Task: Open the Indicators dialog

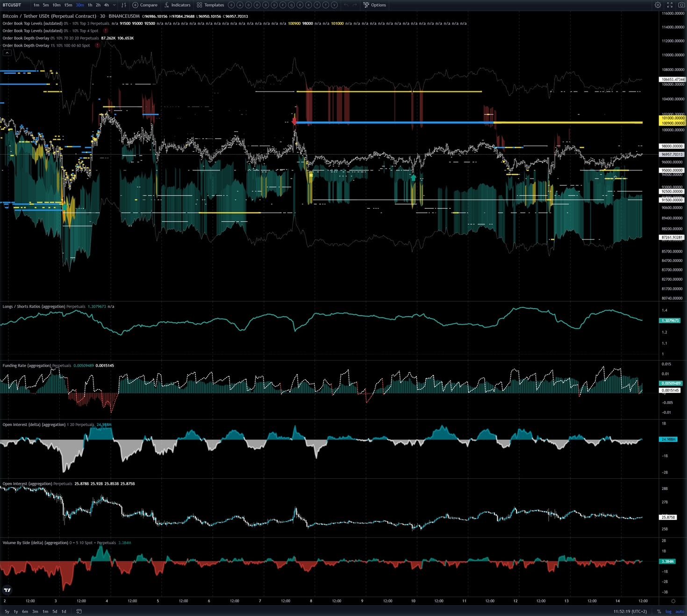Action: click(x=177, y=5)
